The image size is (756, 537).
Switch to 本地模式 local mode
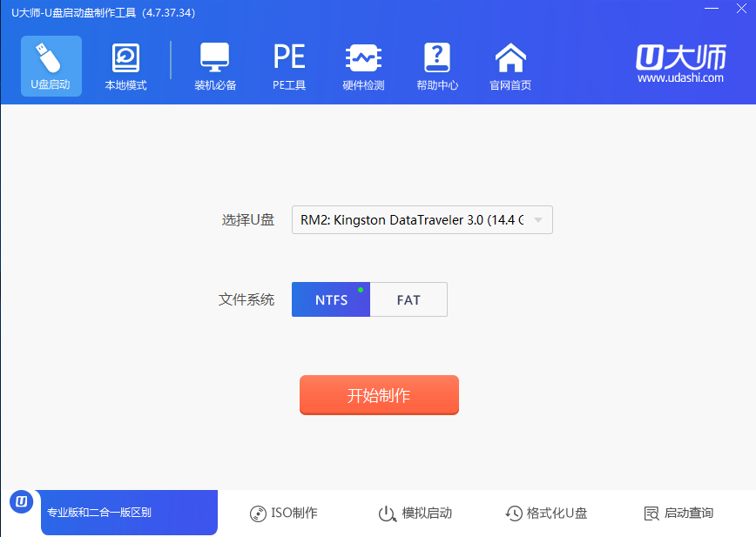(125, 65)
